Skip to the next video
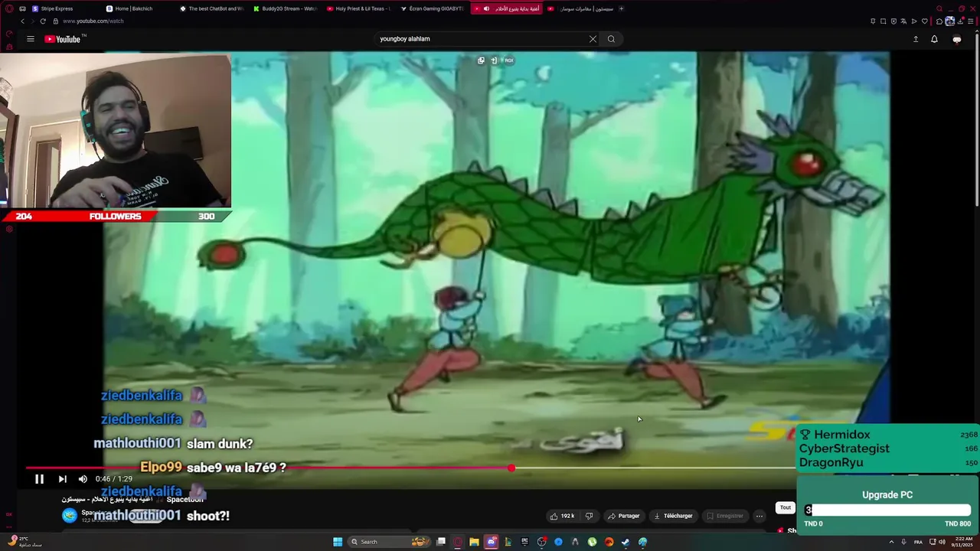This screenshot has height=551, width=980. pyautogui.click(x=63, y=479)
